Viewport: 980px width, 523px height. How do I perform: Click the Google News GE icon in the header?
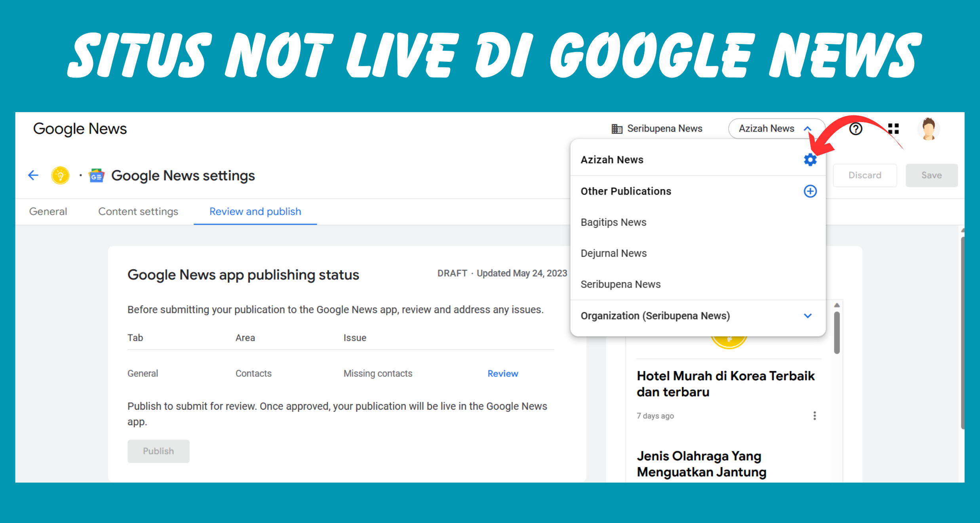click(97, 176)
